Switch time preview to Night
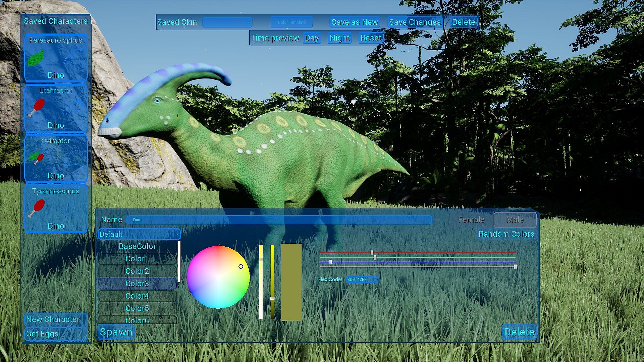Image resolution: width=644 pixels, height=362 pixels. point(339,38)
